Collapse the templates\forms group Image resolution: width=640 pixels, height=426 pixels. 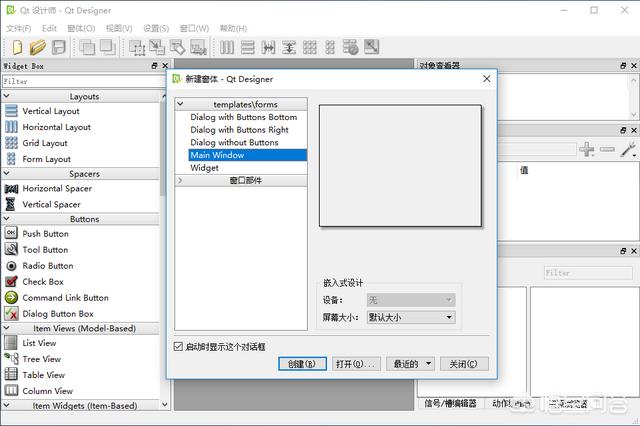pos(180,104)
